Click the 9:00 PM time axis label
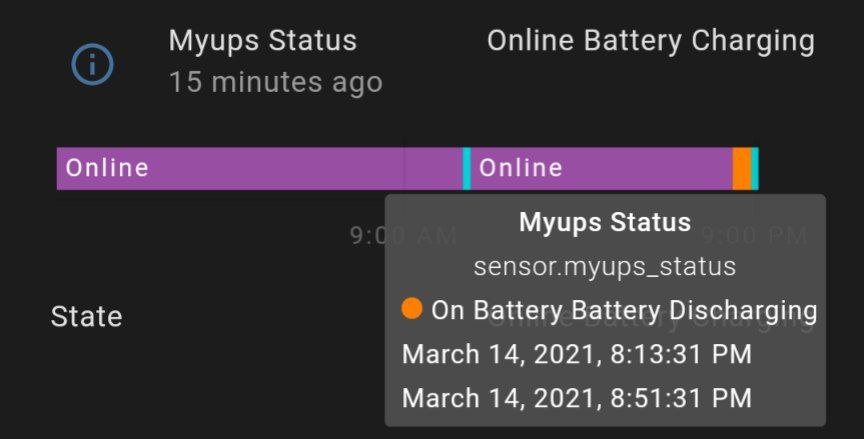This screenshot has height=439, width=864. tap(754, 236)
